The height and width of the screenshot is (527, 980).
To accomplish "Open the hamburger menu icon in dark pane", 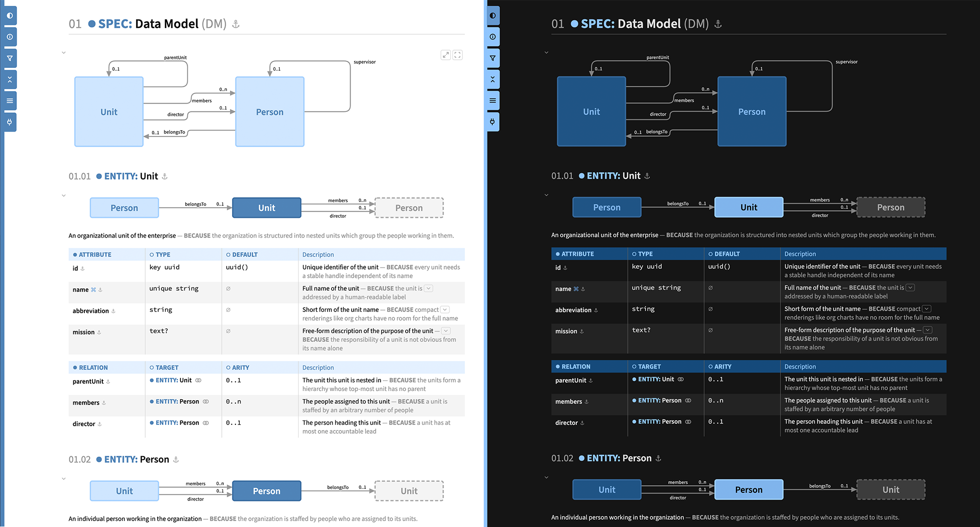I will coord(492,101).
